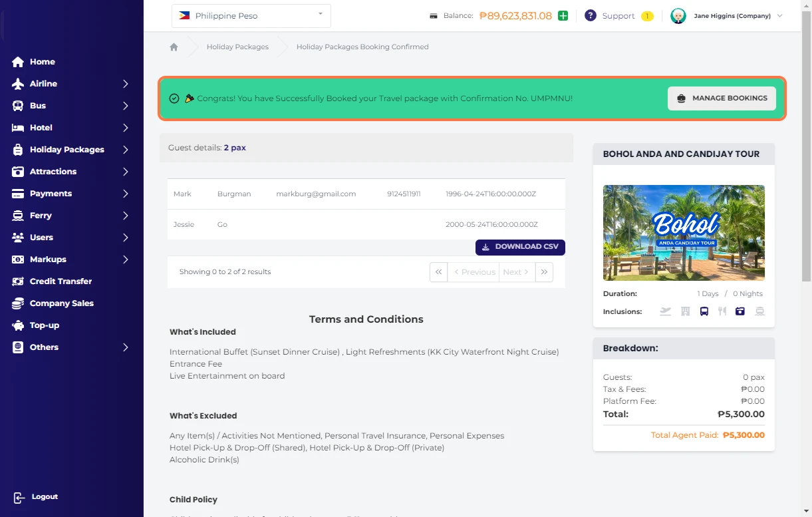The image size is (812, 517).
Task: Download the guest list CSV
Action: coord(520,247)
